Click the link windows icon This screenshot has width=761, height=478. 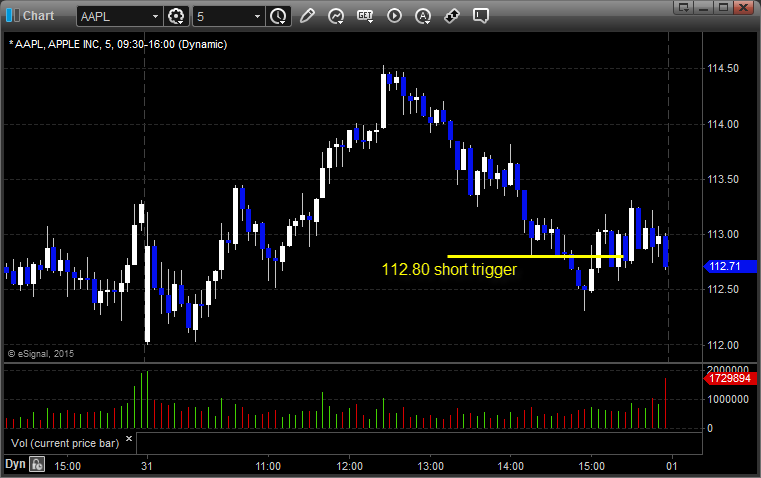[452, 16]
